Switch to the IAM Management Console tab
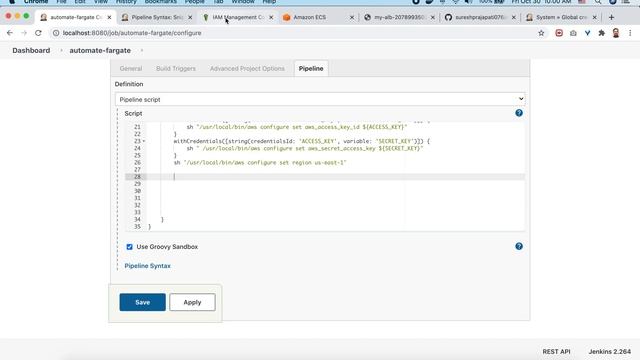This screenshot has width=640, height=360. 238,17
